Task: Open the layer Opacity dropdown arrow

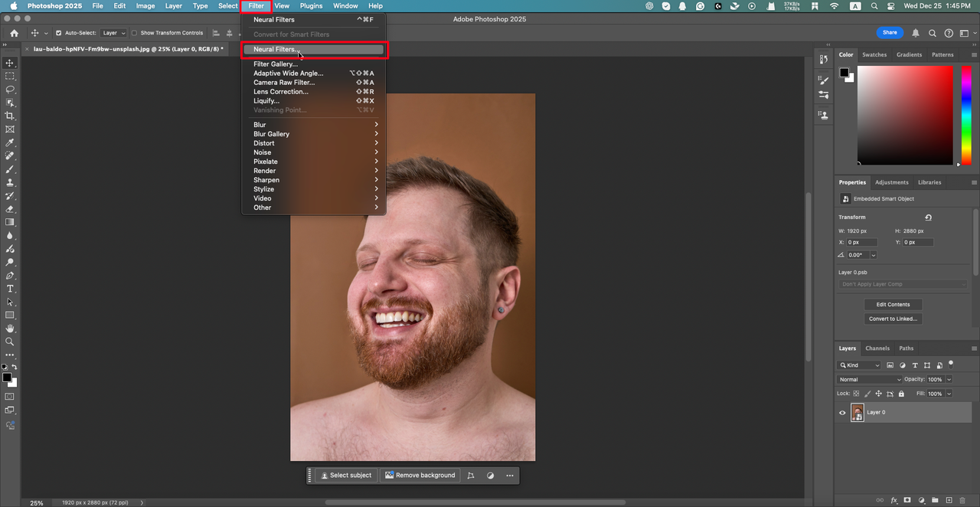Action: [949, 379]
